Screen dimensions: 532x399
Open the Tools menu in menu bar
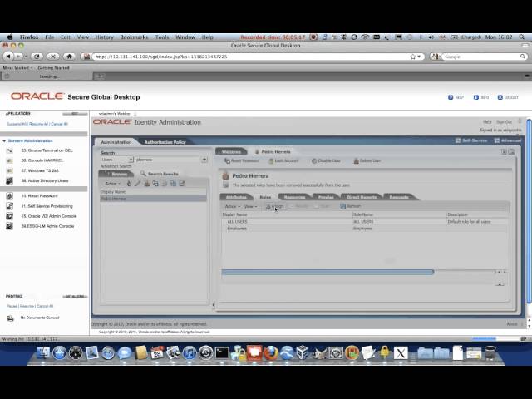pyautogui.click(x=162, y=37)
